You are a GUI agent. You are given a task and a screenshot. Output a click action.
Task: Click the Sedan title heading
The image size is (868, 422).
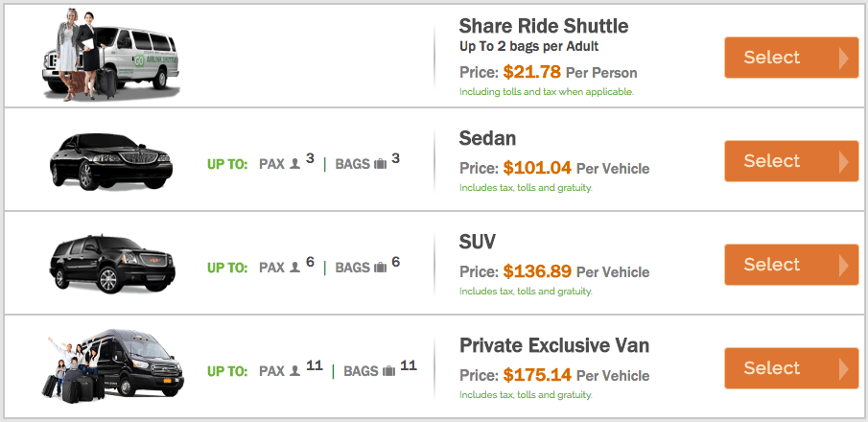[487, 138]
